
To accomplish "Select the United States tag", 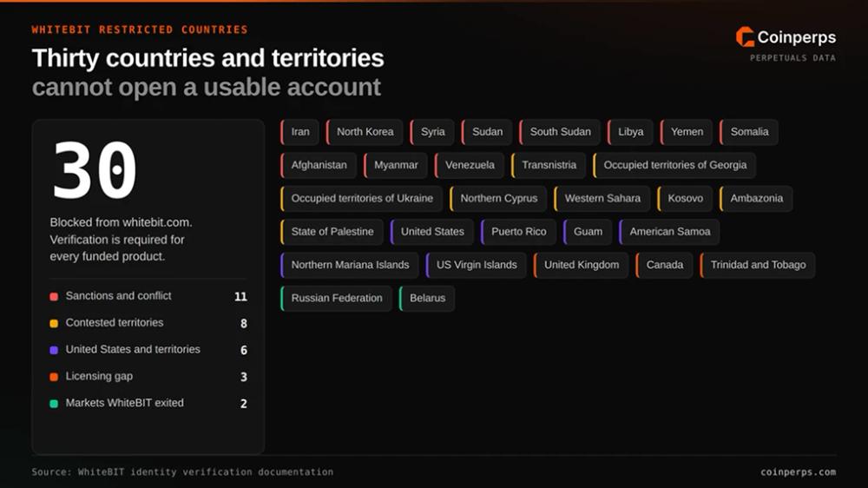I will click(x=431, y=232).
